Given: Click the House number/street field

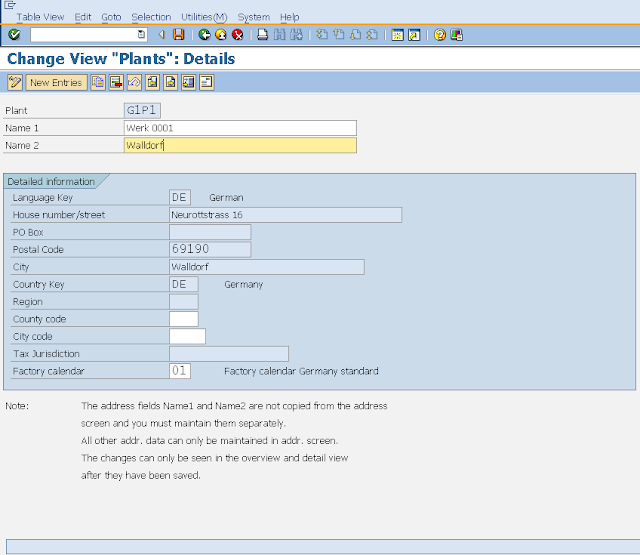Looking at the screenshot, I should pyautogui.click(x=285, y=215).
